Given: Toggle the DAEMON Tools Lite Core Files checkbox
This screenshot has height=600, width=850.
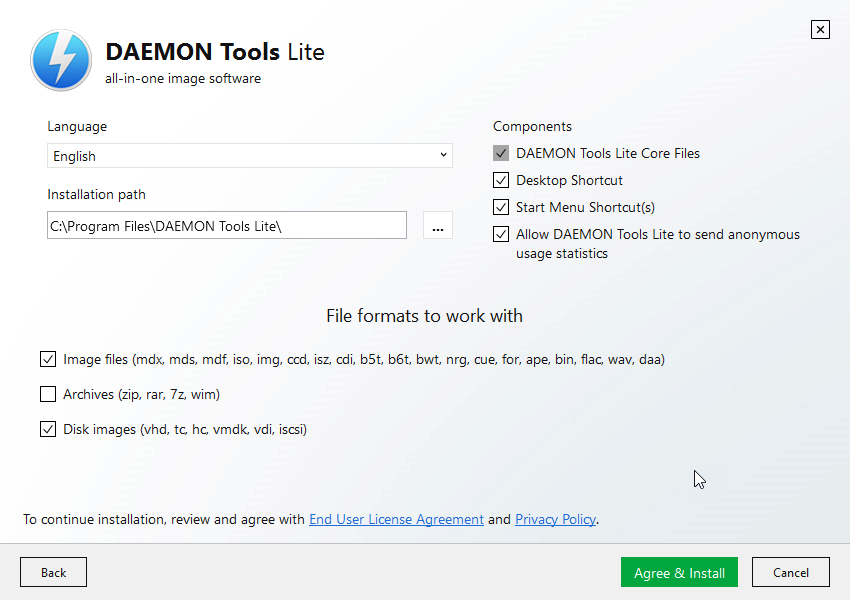Looking at the screenshot, I should point(501,154).
